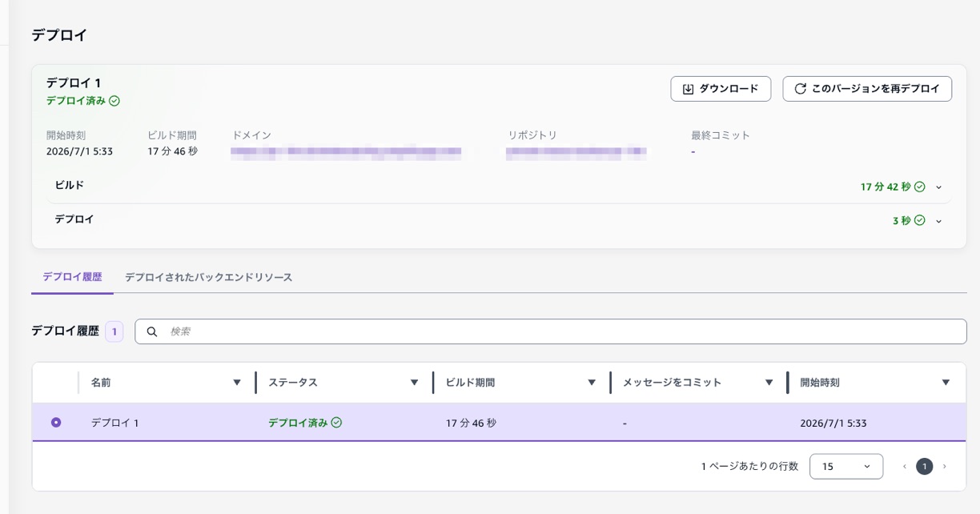Viewport: 980px width, 514px height.
Task: Expand the デプロイ step chevron
Action: tap(939, 221)
